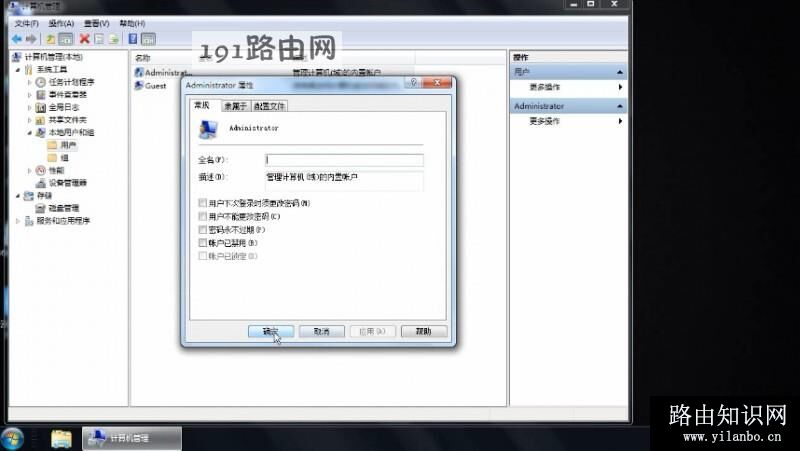The height and width of the screenshot is (451, 800).
Task: Close the Administrator 属性 dialog
Action: tap(437, 82)
